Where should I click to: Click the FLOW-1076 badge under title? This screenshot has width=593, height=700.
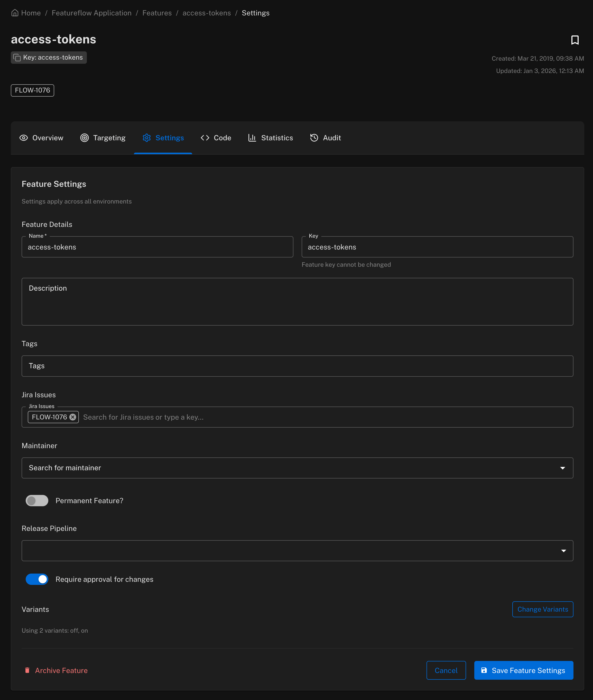pyautogui.click(x=32, y=90)
